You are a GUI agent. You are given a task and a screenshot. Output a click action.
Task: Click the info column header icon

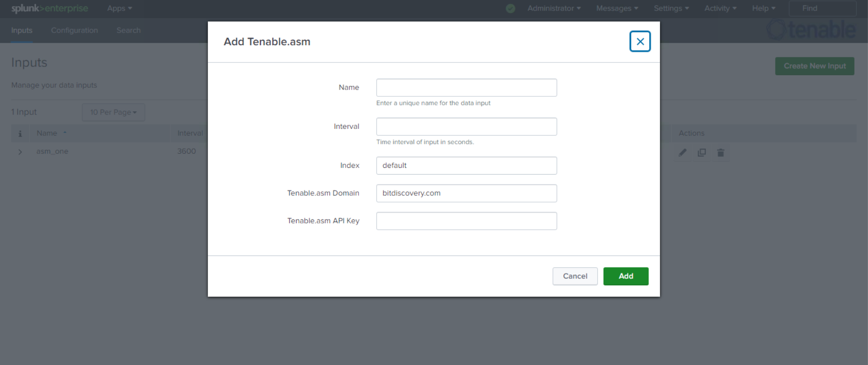[x=20, y=133]
